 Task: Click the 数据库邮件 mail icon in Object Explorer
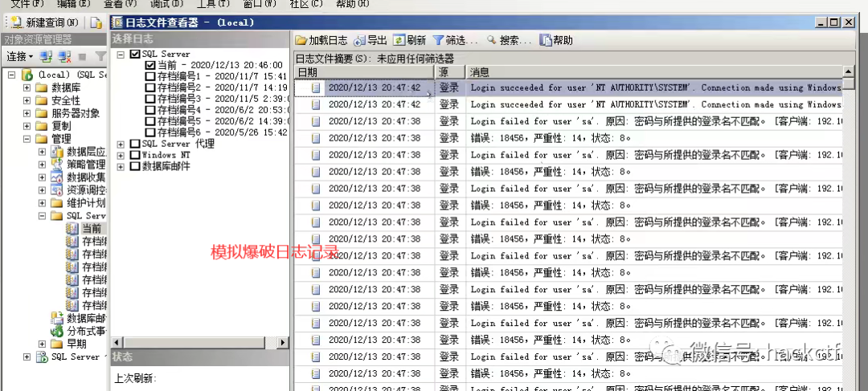[x=57, y=317]
